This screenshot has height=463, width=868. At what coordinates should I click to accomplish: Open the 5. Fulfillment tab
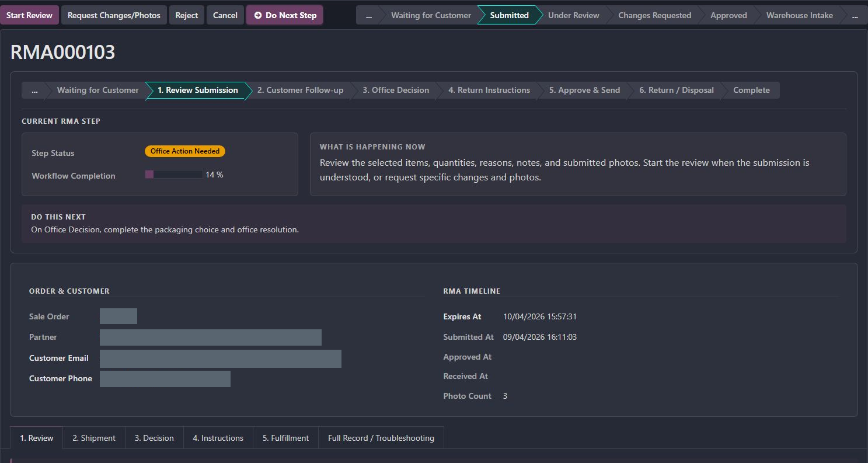(x=285, y=438)
